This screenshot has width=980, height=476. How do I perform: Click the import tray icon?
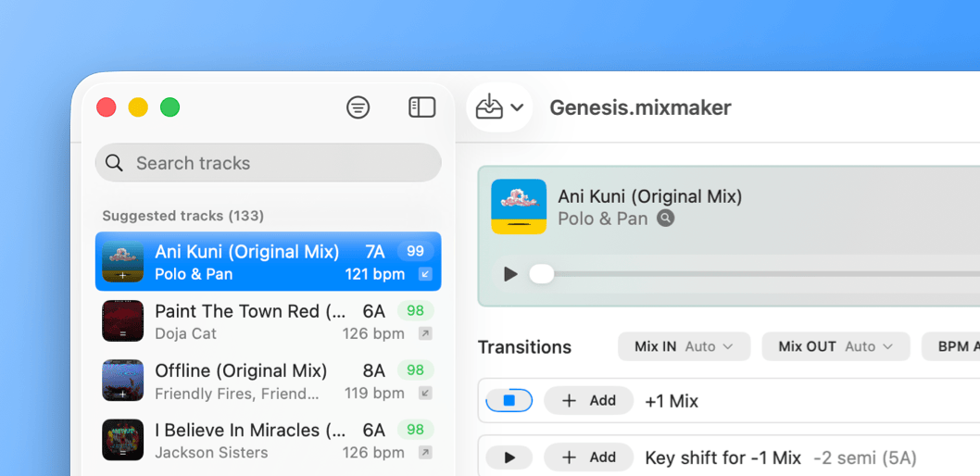(x=489, y=107)
